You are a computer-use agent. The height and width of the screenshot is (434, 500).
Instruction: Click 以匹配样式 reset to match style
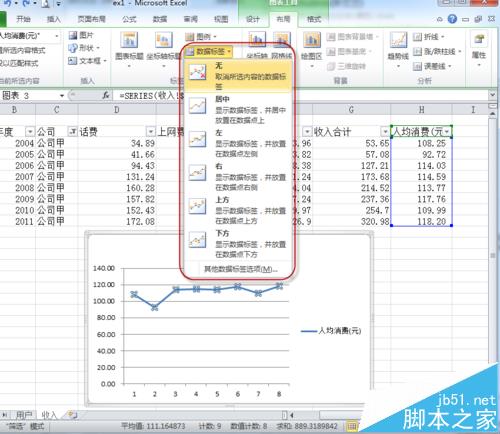(x=19, y=63)
